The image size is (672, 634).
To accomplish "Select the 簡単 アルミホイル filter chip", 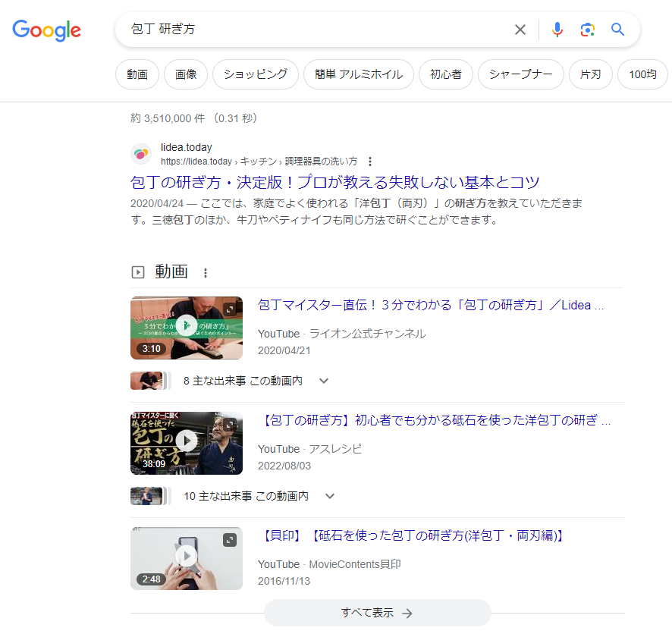I will (359, 74).
